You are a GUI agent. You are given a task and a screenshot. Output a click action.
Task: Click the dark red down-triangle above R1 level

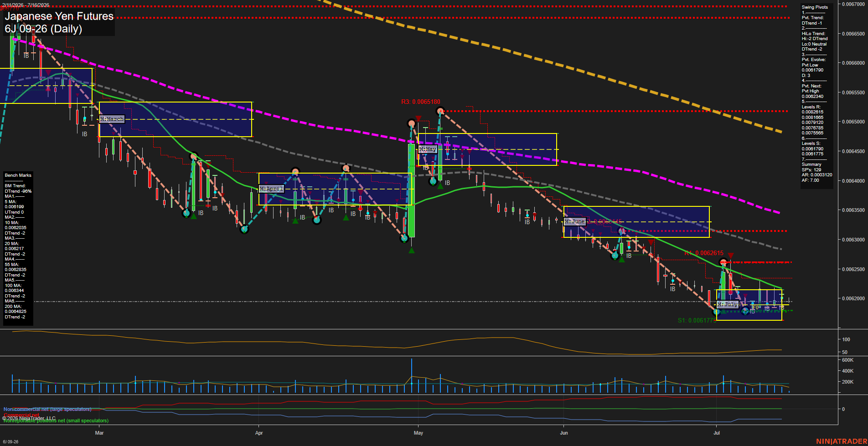[731, 256]
